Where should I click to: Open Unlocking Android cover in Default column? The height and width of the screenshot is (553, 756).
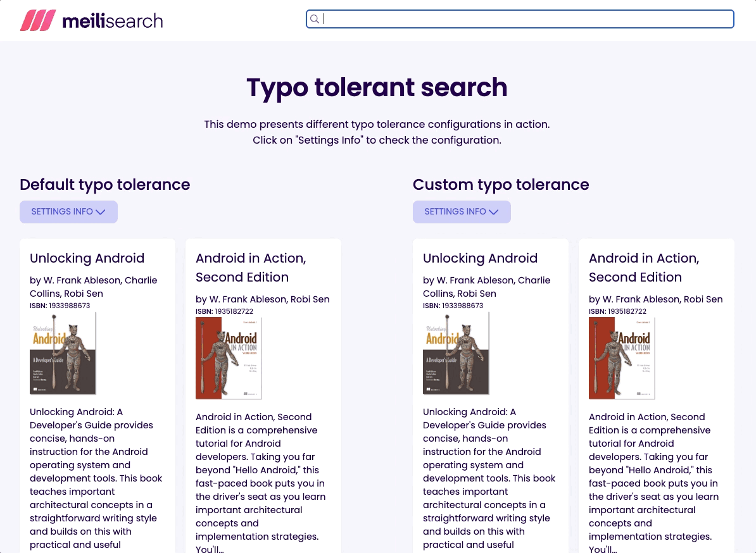point(63,353)
